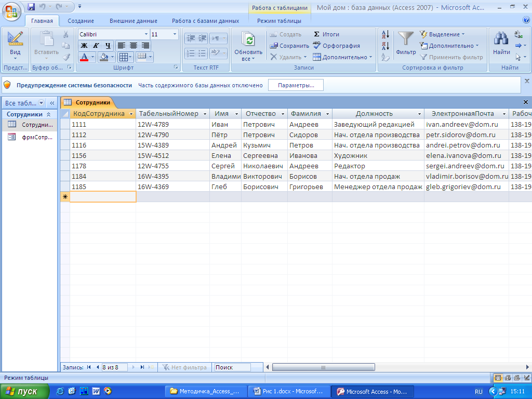Screen dimensions: 532x399
Task: Click Итоги totals sigma button
Action: (326, 34)
